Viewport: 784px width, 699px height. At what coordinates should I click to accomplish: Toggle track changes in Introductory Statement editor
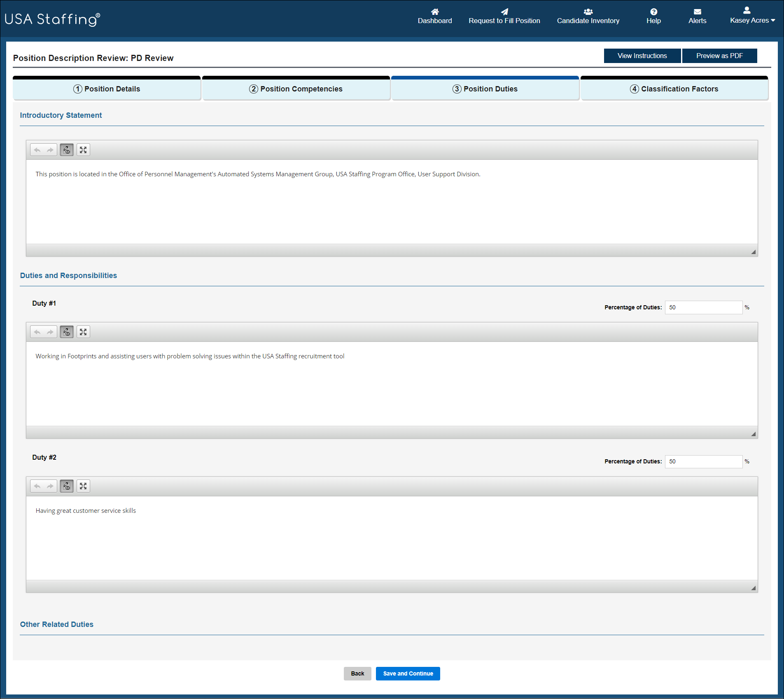[67, 150]
